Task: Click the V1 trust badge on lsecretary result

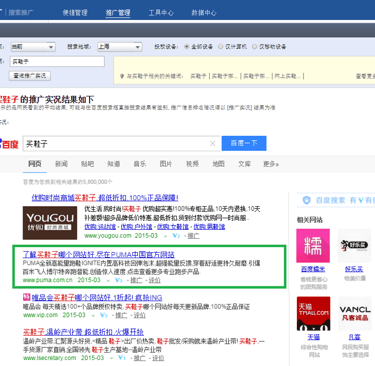Action: tap(122, 358)
